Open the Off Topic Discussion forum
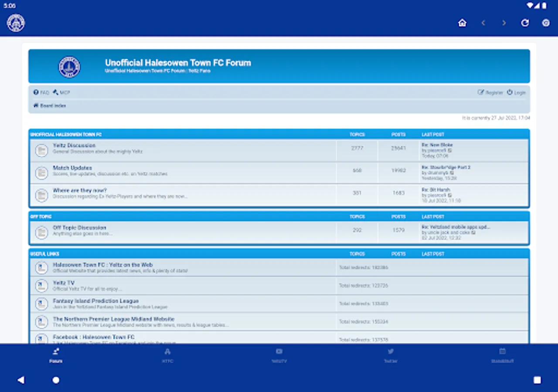This screenshot has width=558, height=392. [x=79, y=227]
